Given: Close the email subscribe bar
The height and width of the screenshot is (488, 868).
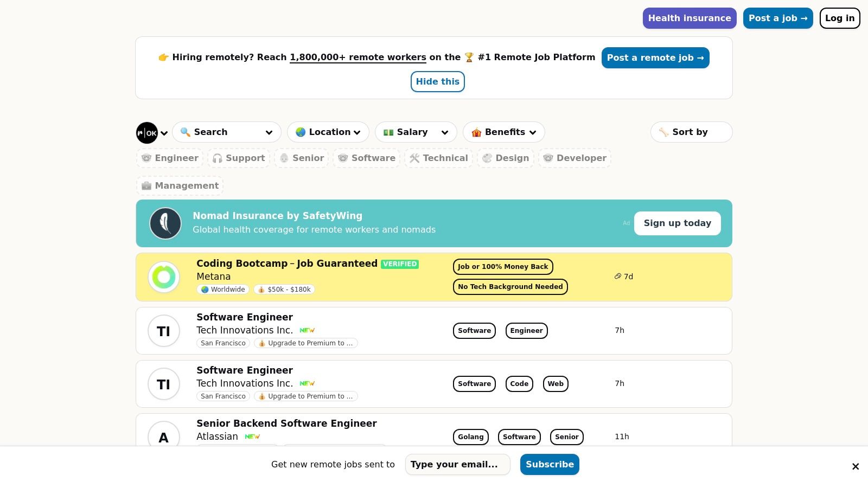Looking at the screenshot, I should 855,466.
